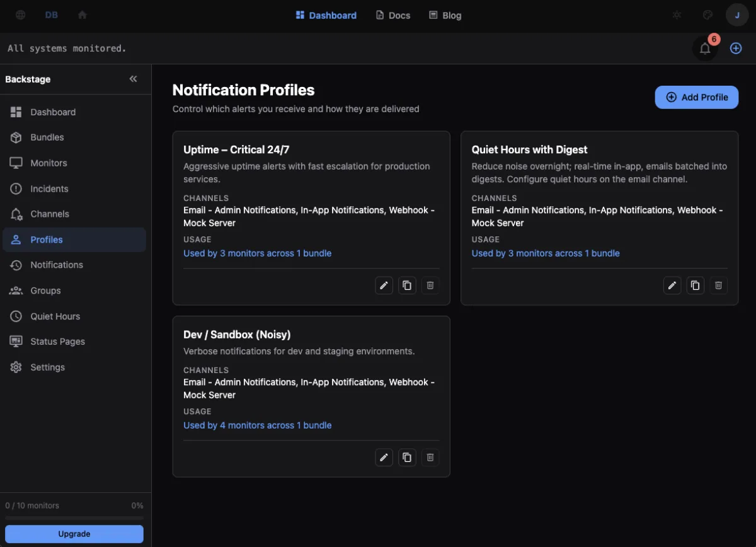Delete the Uptime – Critical 24/7 profile

point(430,285)
